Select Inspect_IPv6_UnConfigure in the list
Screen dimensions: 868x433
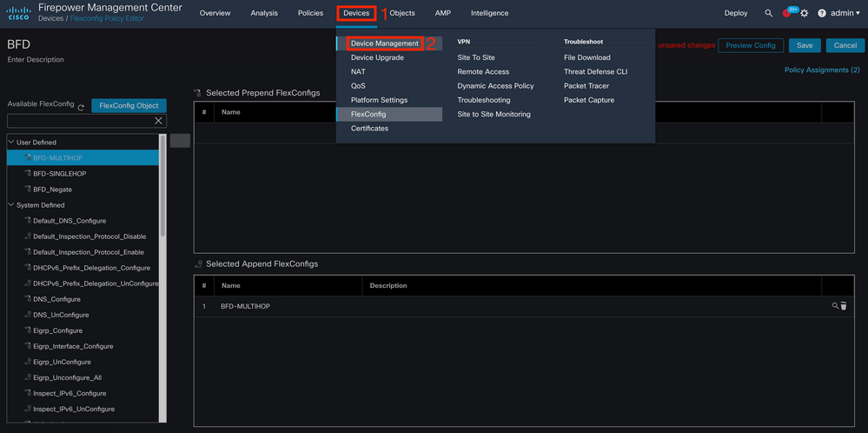[74, 409]
